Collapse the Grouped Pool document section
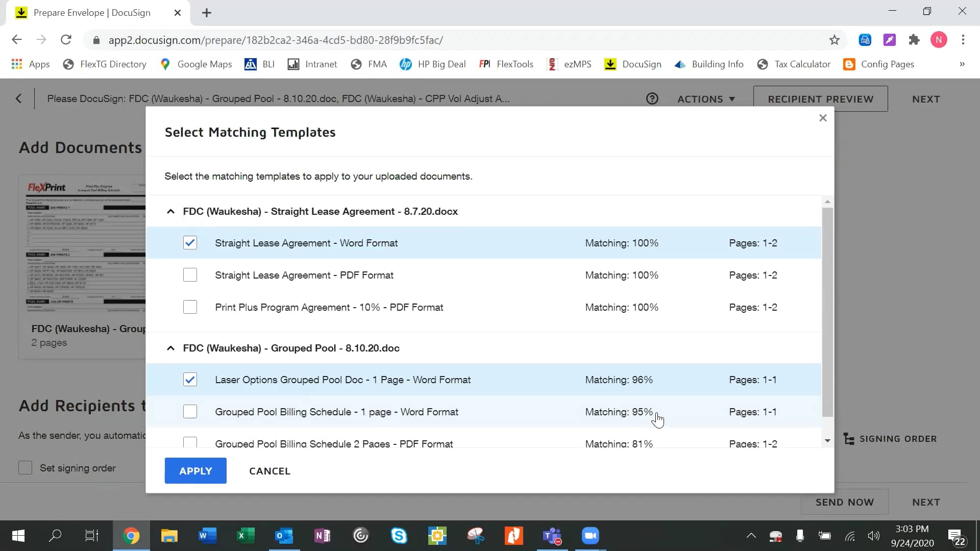 tap(170, 348)
